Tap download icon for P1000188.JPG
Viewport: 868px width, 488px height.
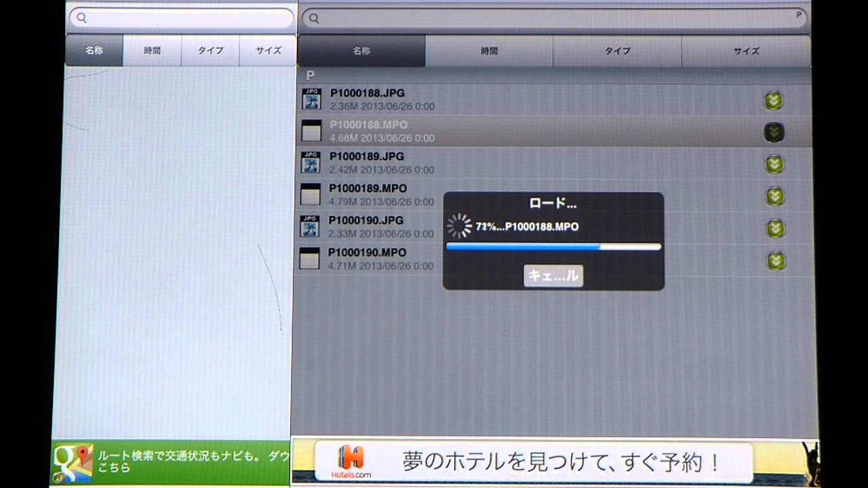[774, 101]
